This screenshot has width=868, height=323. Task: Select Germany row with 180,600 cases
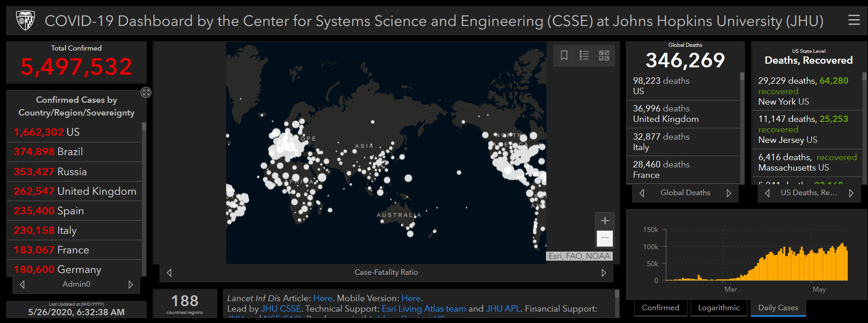pos(75,268)
